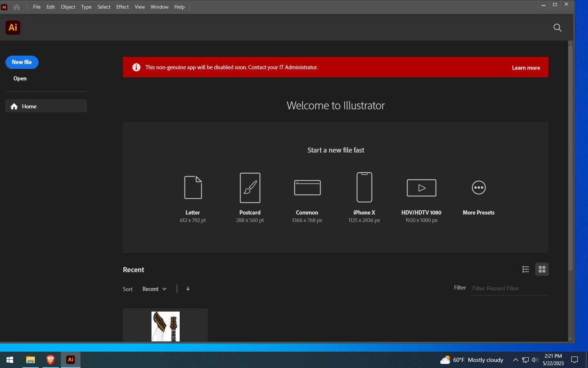The height and width of the screenshot is (368, 588).
Task: Open the File menu
Action: tap(37, 7)
